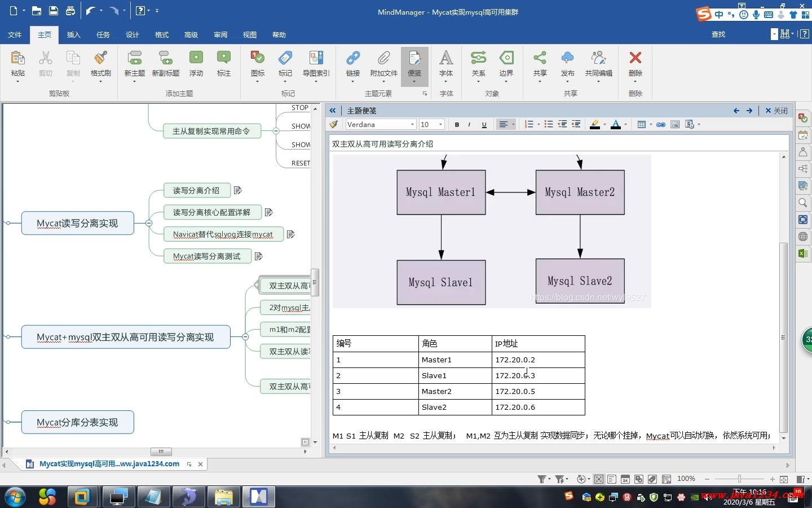Screen dimensions: 812x508
Task: Select the Navicat替代sqlyog连接mycat topic
Action: click(x=223, y=234)
